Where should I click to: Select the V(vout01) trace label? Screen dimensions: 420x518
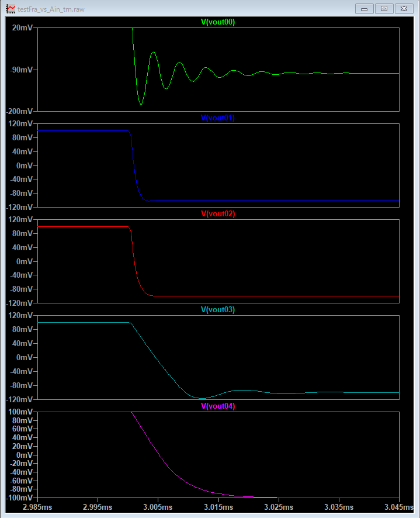point(218,118)
